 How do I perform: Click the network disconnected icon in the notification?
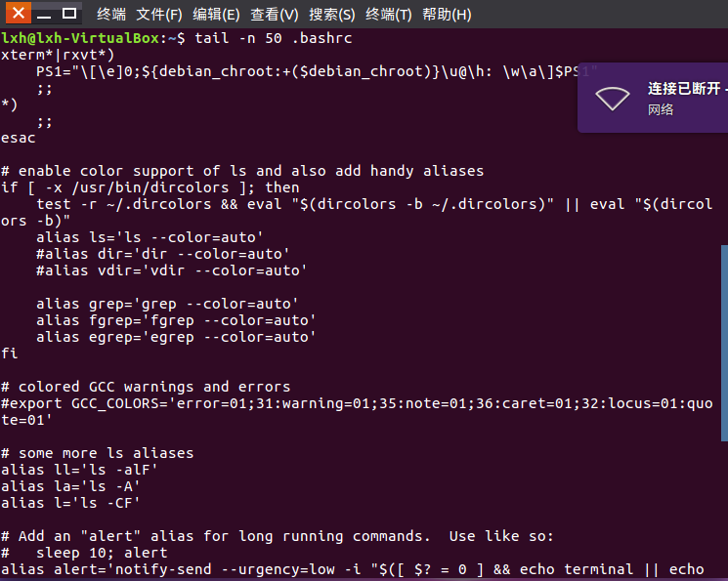tap(613, 99)
